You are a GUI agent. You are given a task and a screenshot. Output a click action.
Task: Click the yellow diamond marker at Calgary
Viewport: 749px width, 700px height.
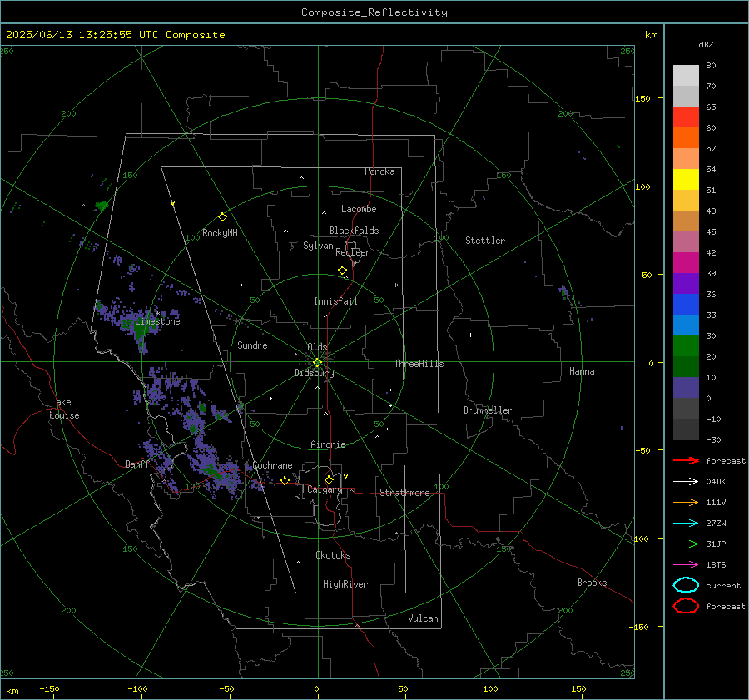[329, 479]
